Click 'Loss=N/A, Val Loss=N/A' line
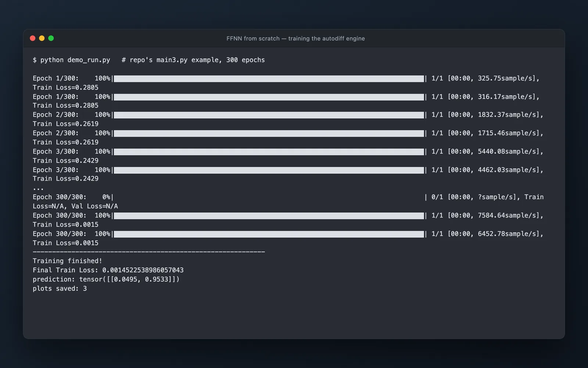The image size is (588, 368). (75, 206)
